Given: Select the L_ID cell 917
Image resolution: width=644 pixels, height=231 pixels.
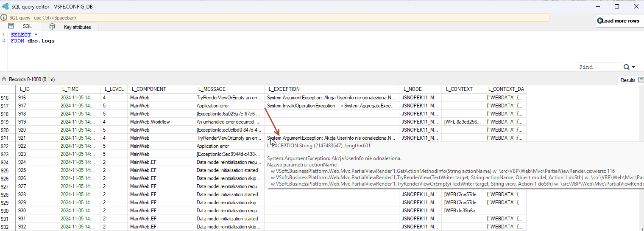Looking at the screenshot, I should click(x=36, y=106).
